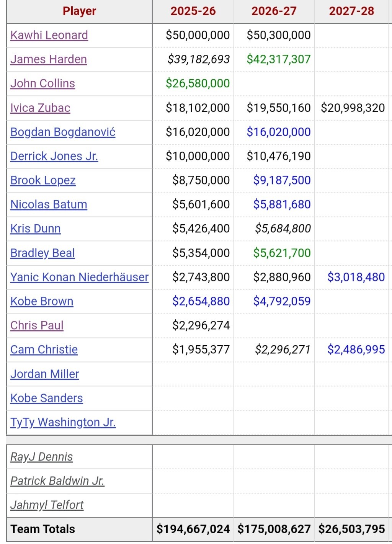This screenshot has height=544, width=392.
Task: Click Derrick Jones Jr. link
Action: 54,156
